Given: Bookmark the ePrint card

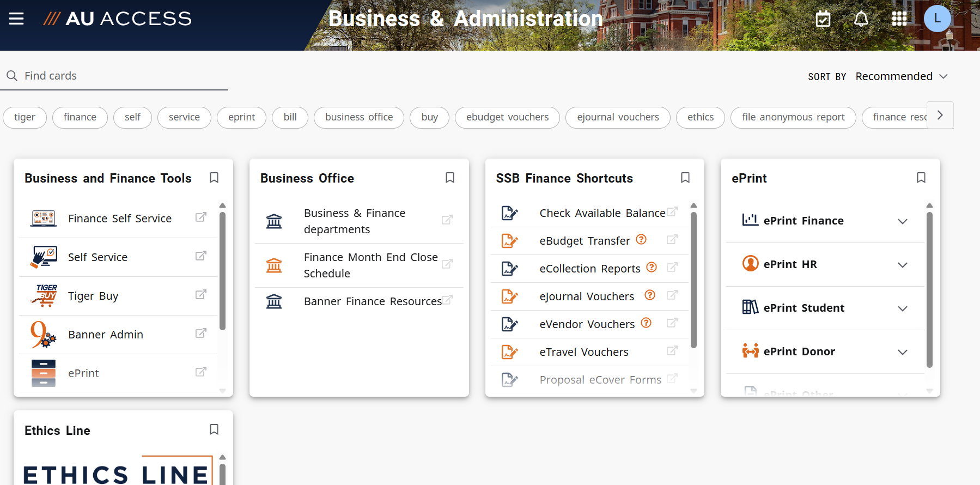Looking at the screenshot, I should tap(921, 178).
